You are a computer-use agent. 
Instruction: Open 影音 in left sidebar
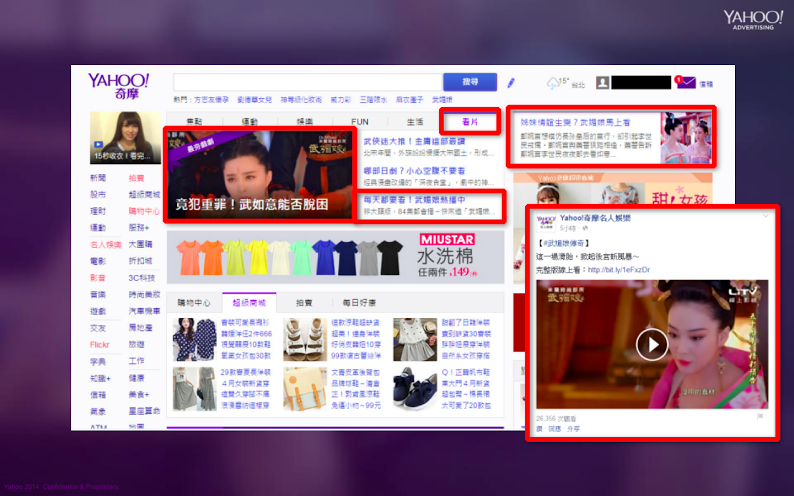point(98,278)
